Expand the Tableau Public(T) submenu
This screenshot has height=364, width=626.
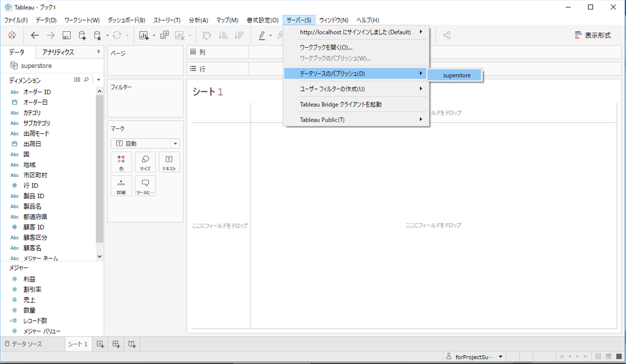coord(356,119)
